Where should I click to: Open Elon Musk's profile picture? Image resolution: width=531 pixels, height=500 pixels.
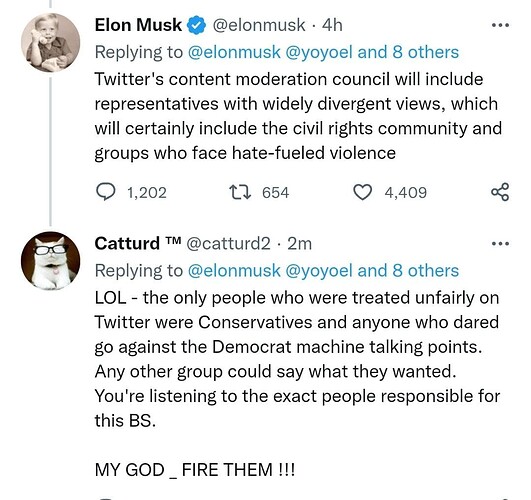coord(50,43)
